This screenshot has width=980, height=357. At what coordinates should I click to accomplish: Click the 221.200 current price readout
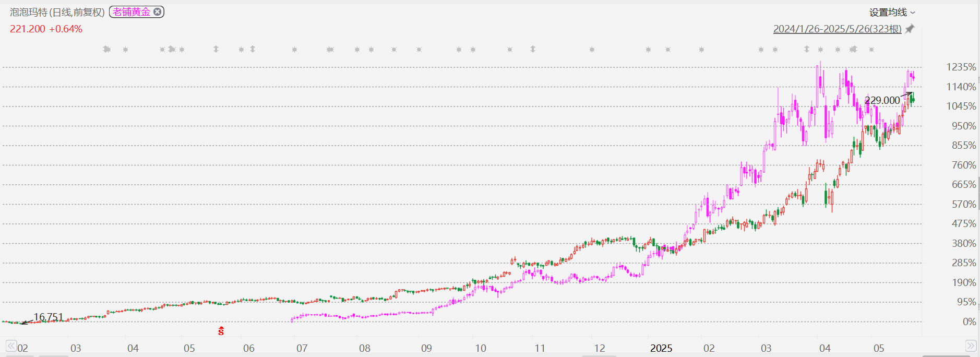point(28,29)
